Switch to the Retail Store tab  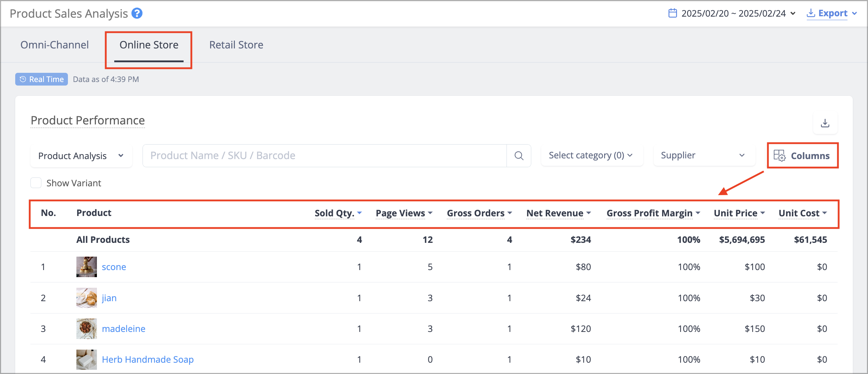(x=236, y=45)
